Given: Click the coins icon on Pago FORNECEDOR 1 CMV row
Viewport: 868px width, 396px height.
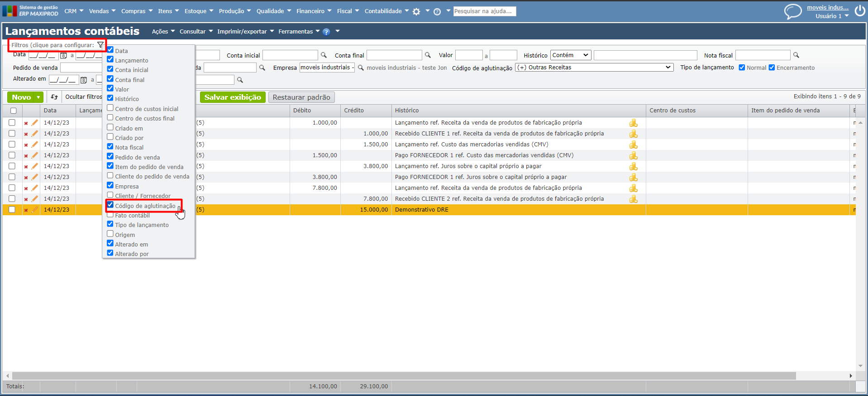Looking at the screenshot, I should [x=634, y=155].
